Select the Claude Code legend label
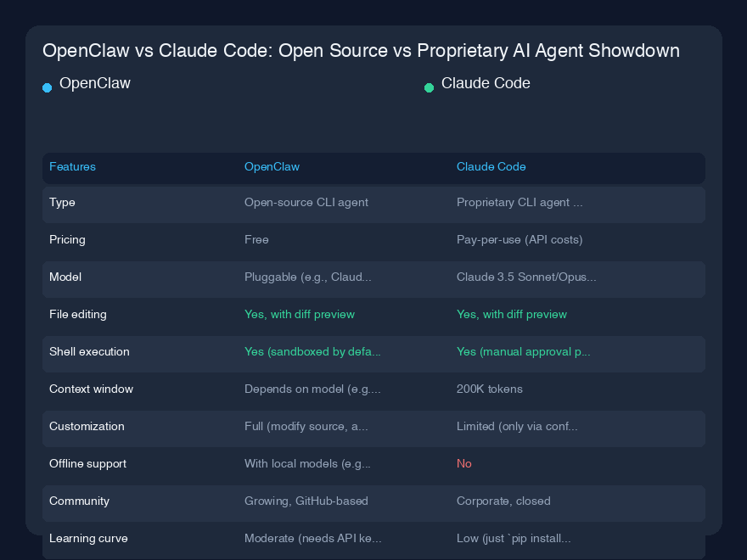Screen dimensions: 747x560 click(x=486, y=83)
